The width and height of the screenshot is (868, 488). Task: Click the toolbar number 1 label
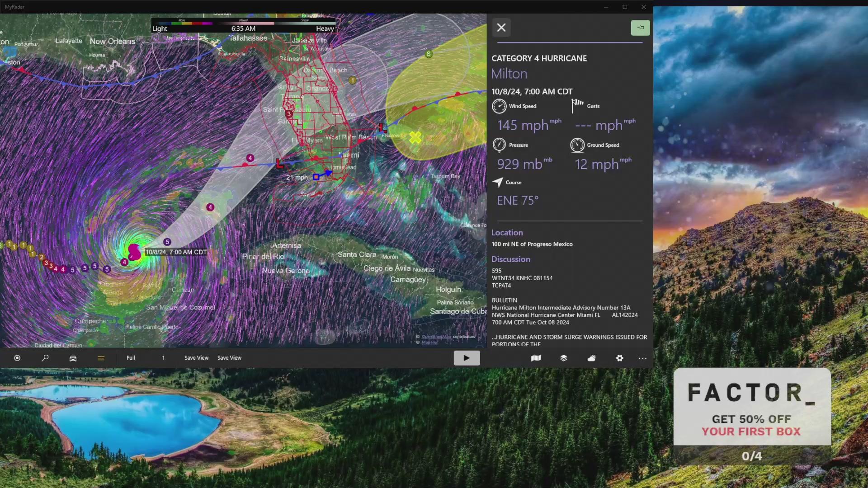163,358
